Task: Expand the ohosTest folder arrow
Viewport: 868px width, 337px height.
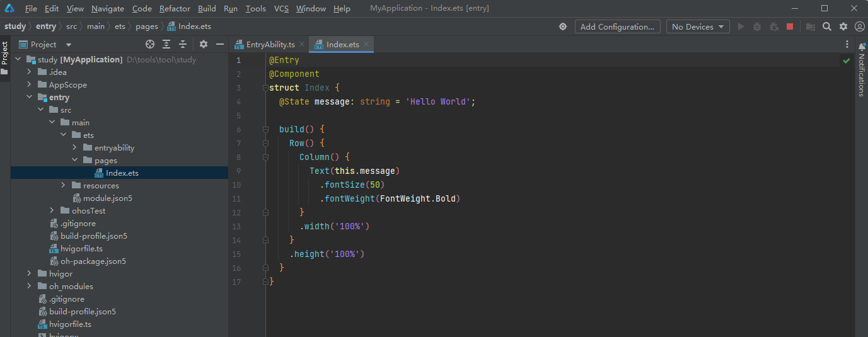Action: coord(52,210)
